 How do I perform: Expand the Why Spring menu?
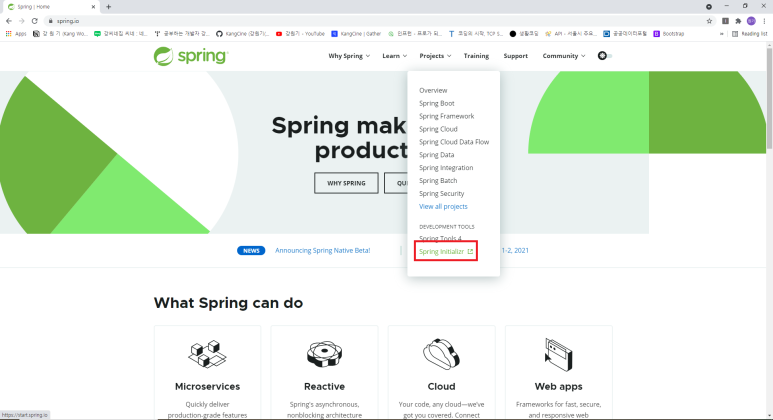[349, 56]
